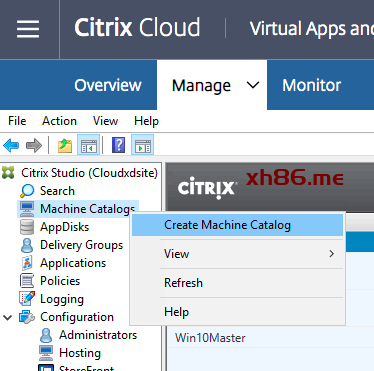This screenshot has height=371, width=374.
Task: Select Hosting under Configuration
Action: coord(80,353)
